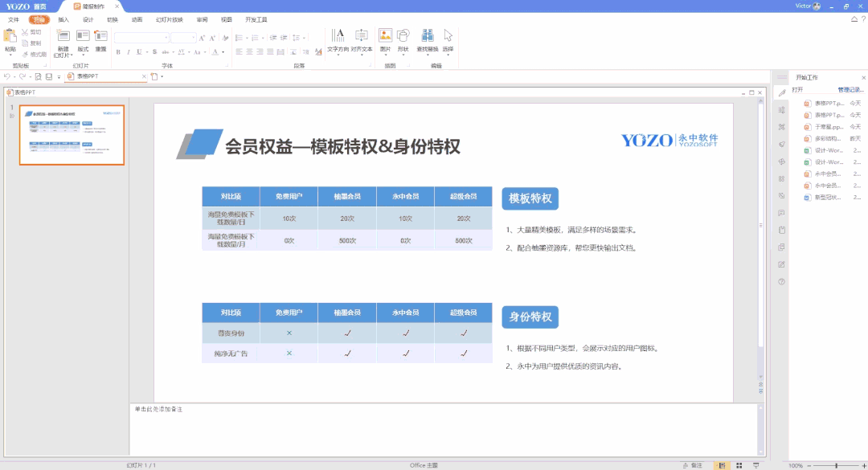Switch to the 幻灯片放映 ribbon tab
The width and height of the screenshot is (868, 470).
[170, 19]
